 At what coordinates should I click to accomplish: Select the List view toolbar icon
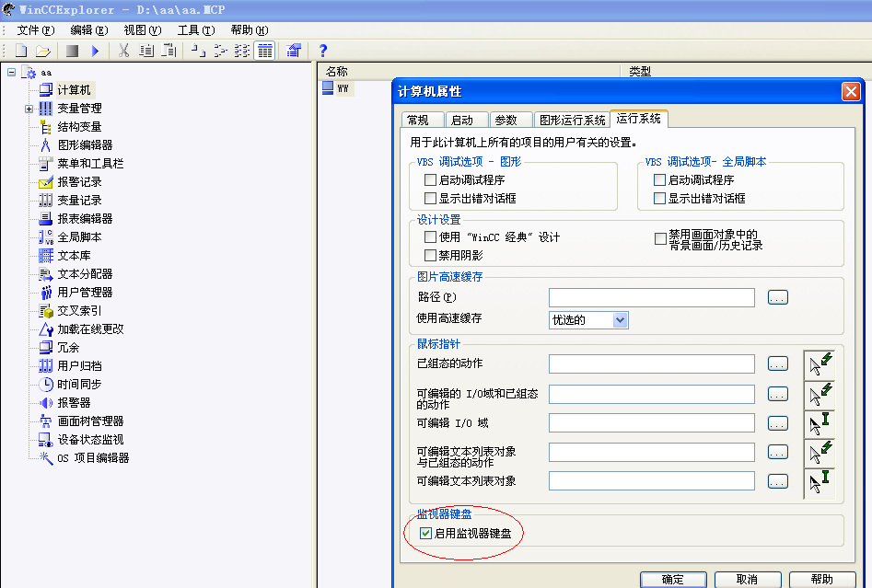tap(242, 51)
